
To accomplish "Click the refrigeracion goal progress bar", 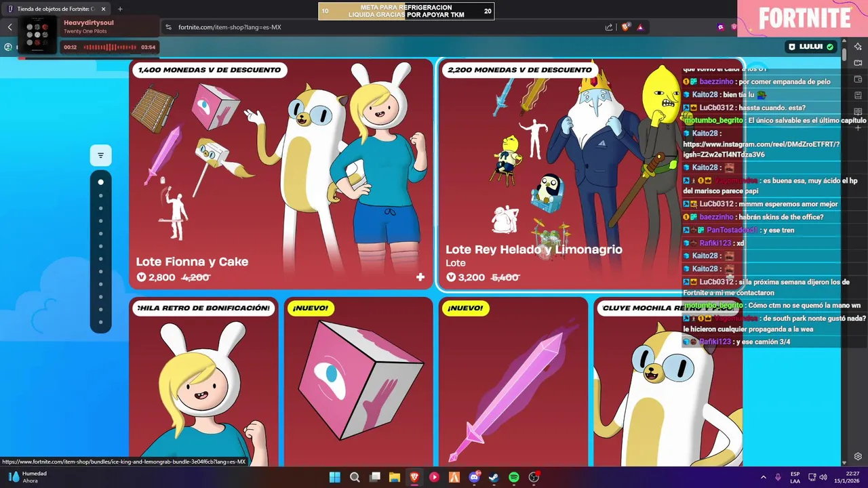I will point(406,11).
